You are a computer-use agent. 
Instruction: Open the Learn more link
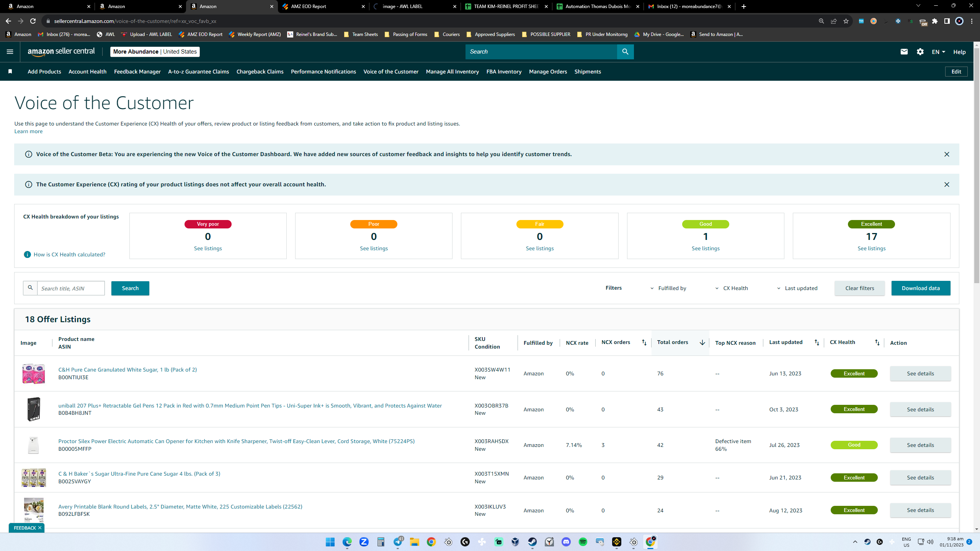(28, 131)
